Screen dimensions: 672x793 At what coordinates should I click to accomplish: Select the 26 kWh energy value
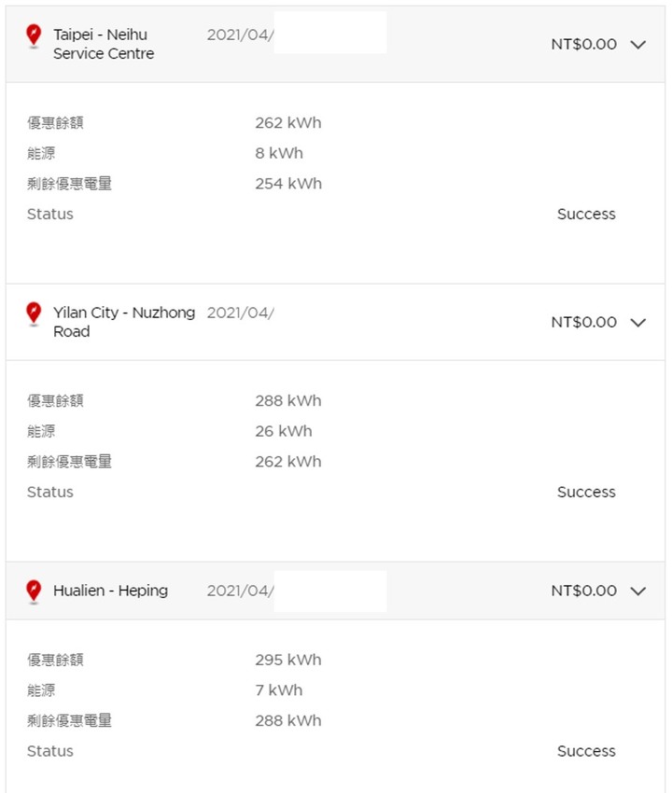[x=284, y=431]
